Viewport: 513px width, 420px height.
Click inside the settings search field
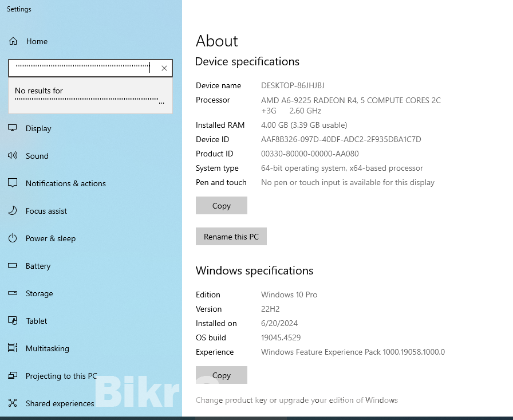[83, 68]
